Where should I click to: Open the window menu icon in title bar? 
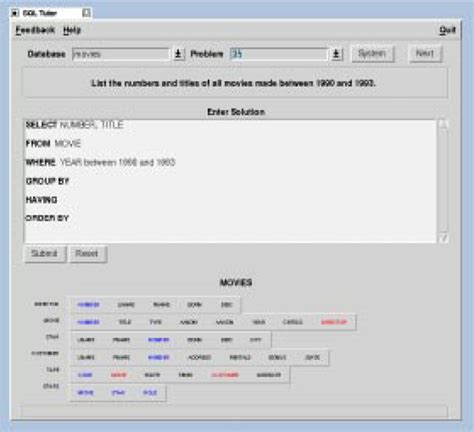coord(15,13)
